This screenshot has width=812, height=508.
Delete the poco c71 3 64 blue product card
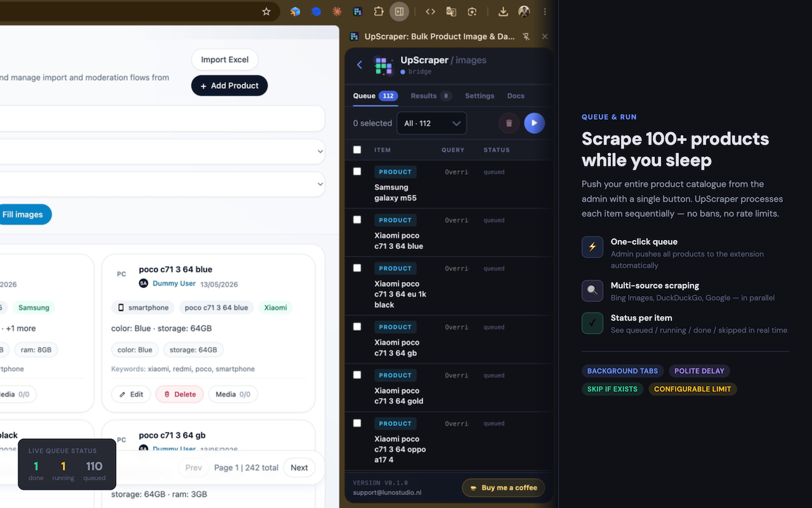[x=180, y=394]
